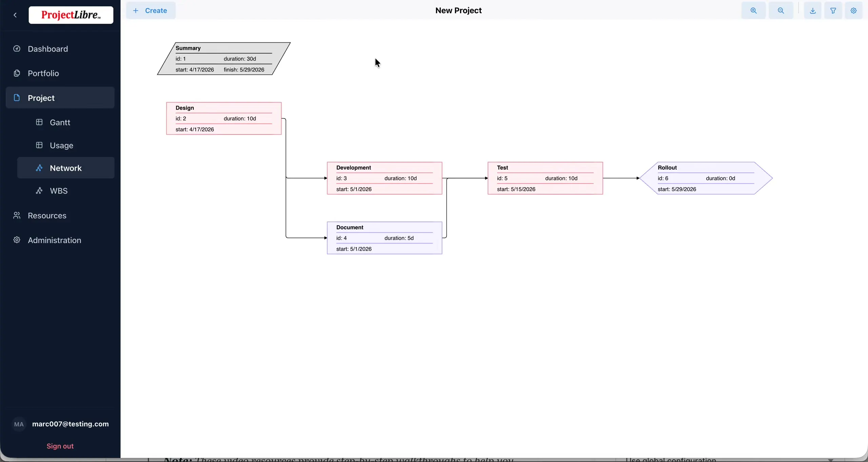This screenshot has width=868, height=462.
Task: Click 'finish: 5/29/2026' in Summary node
Action: coord(244,70)
